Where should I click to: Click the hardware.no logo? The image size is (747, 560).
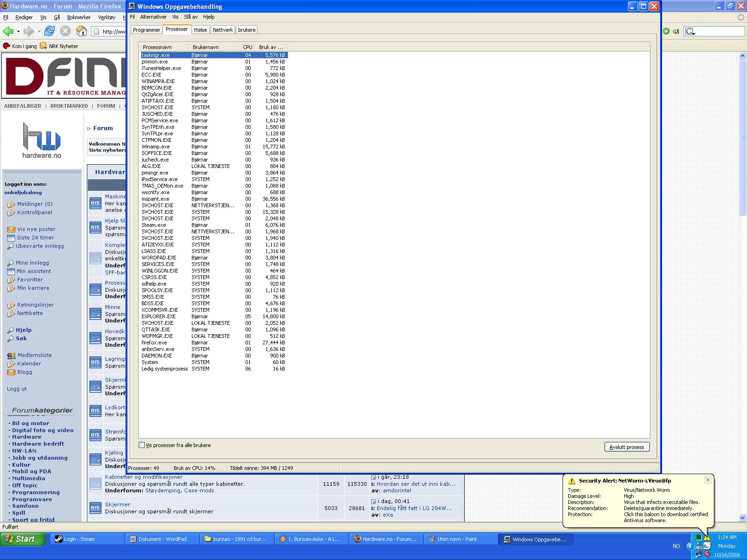pos(42,140)
